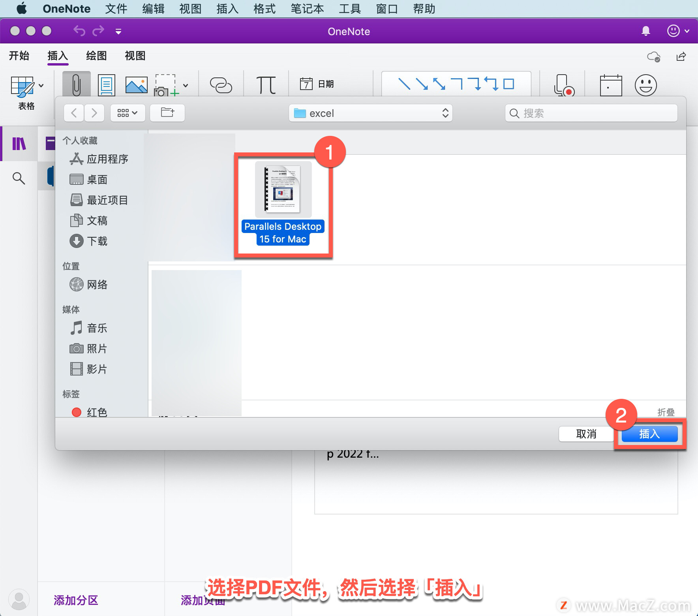The width and height of the screenshot is (698, 616).
Task: Click the cloud sync status icon
Action: (x=654, y=56)
